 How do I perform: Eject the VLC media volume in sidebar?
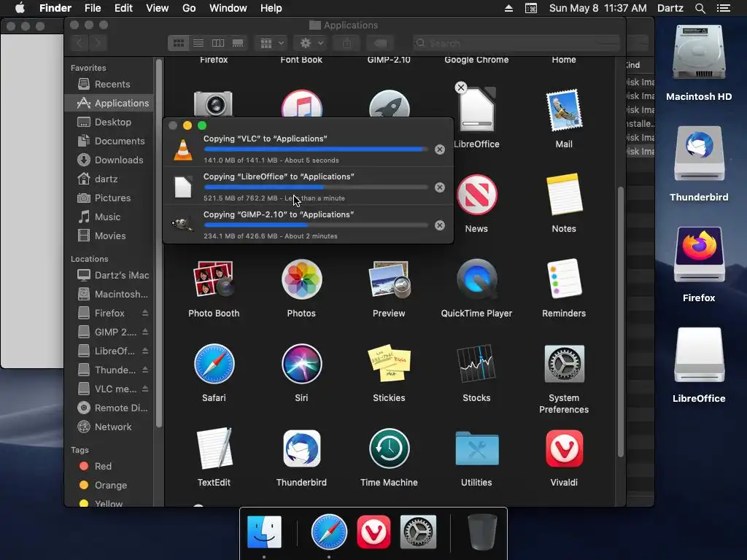click(x=145, y=389)
